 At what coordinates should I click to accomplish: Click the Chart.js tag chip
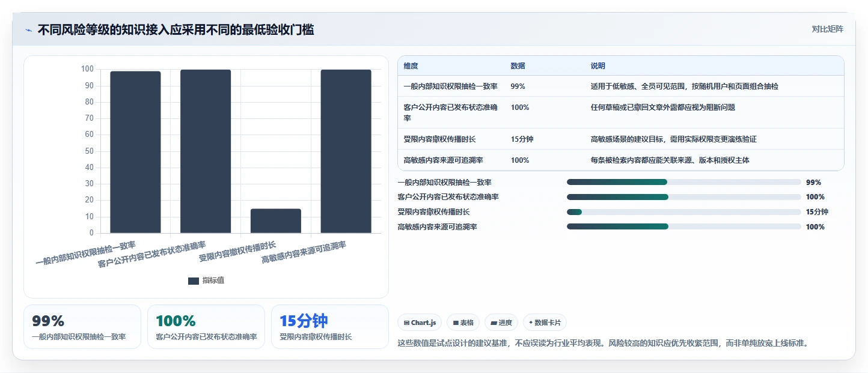coord(420,323)
